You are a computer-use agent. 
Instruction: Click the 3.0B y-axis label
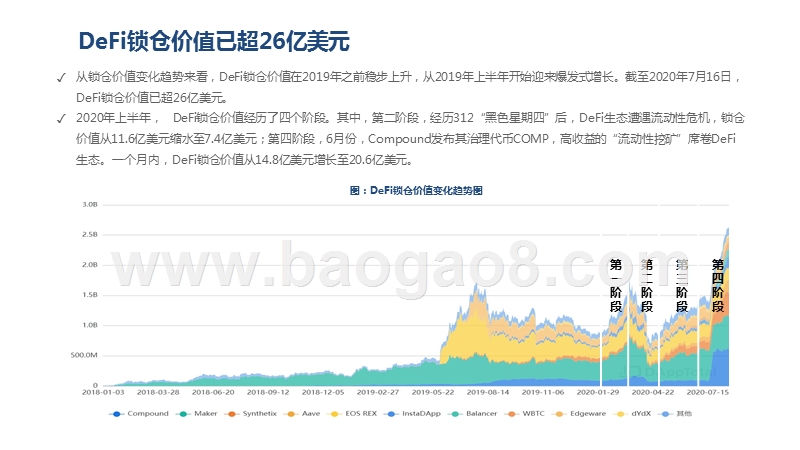(90, 205)
